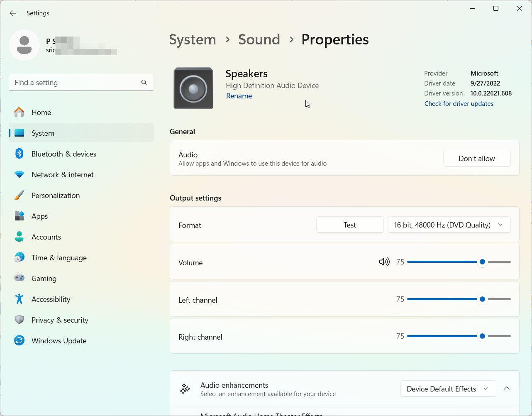
Task: Maximize the Settings window
Action: coord(495,8)
